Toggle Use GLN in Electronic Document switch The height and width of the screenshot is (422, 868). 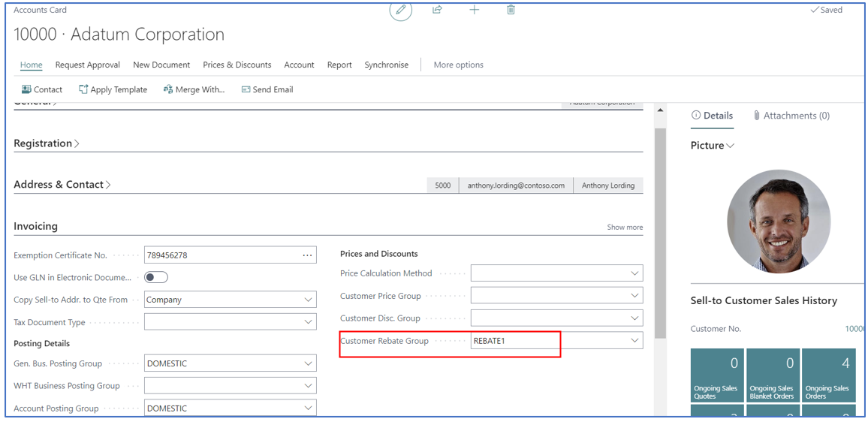[156, 278]
